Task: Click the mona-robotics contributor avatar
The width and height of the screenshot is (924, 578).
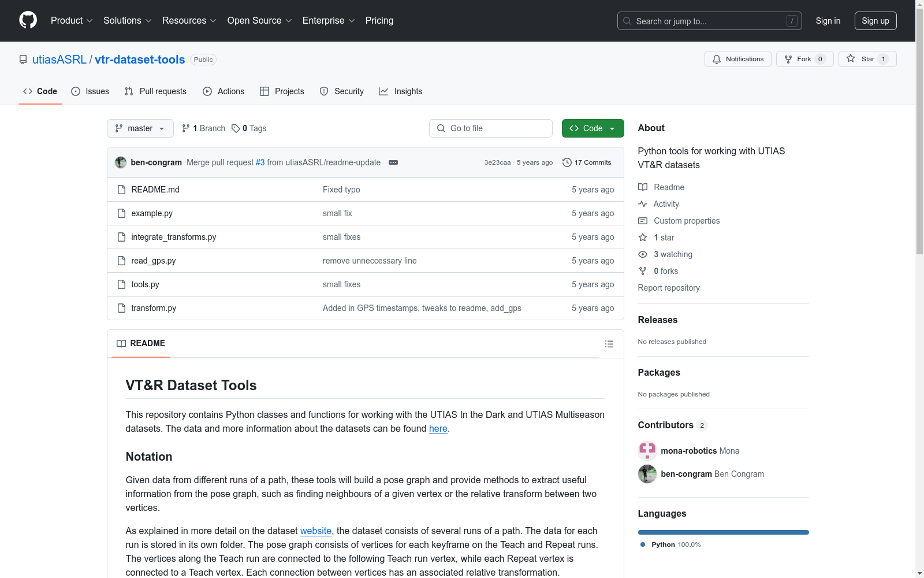Action: tap(647, 451)
